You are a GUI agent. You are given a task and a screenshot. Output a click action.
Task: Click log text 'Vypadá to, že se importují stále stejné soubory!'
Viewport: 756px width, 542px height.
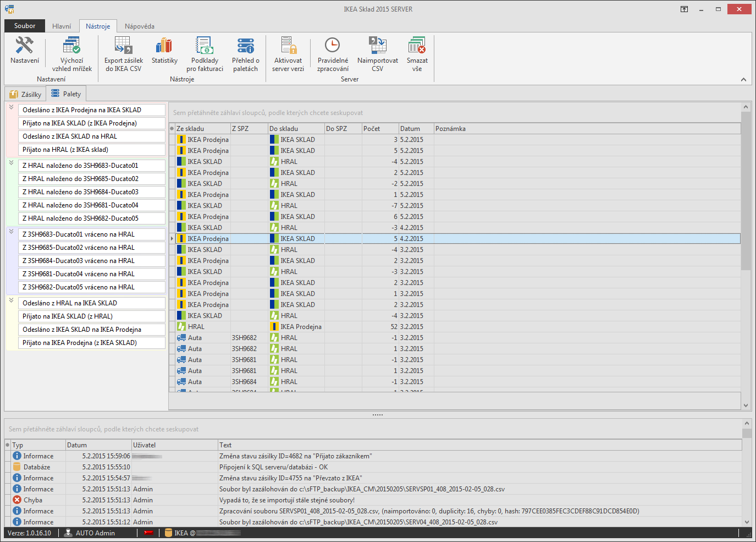287,500
